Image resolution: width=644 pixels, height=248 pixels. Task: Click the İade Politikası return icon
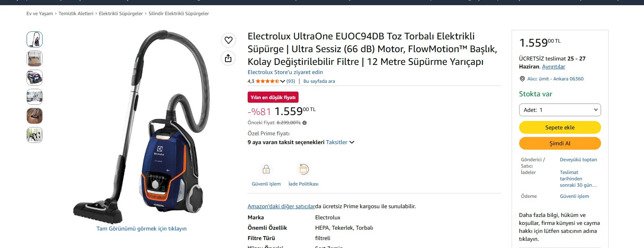click(x=303, y=169)
